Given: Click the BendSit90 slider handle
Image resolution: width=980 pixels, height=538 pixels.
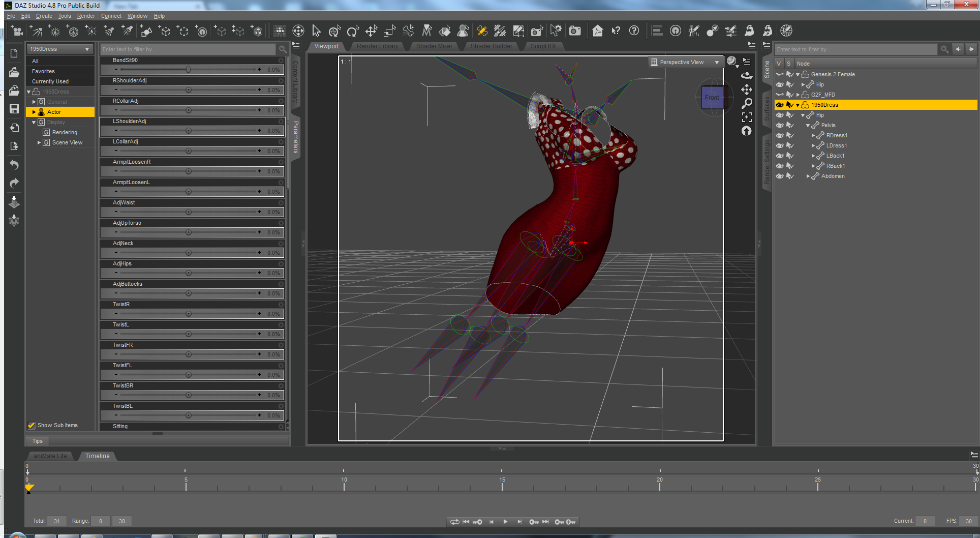Looking at the screenshot, I should pos(188,70).
